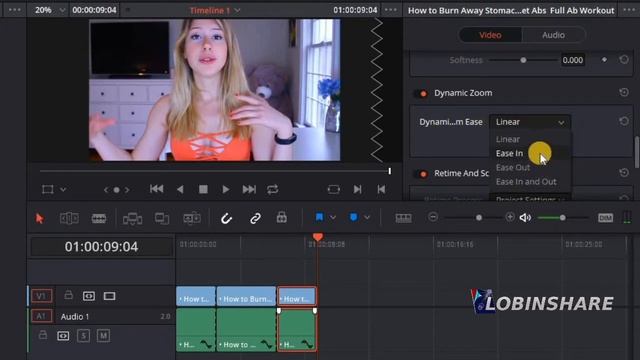The height and width of the screenshot is (360, 640).
Task: Click the Overwrite Clip toolbar icon
Action: (162, 218)
